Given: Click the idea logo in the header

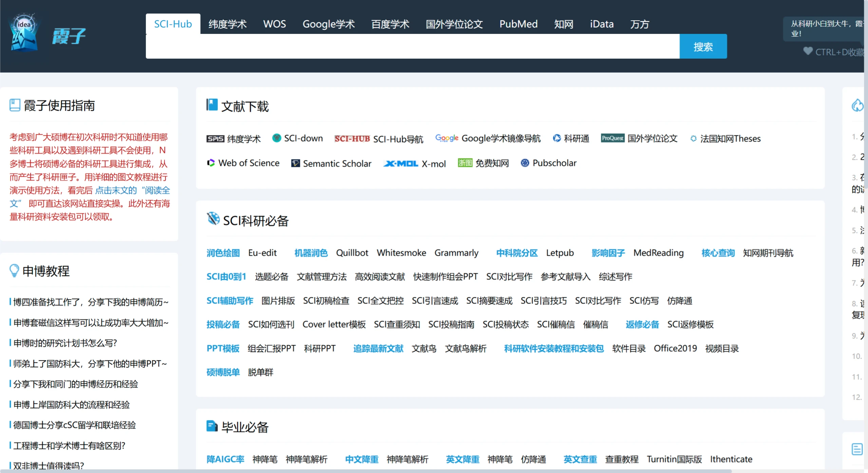Looking at the screenshot, I should pyautogui.click(x=24, y=33).
